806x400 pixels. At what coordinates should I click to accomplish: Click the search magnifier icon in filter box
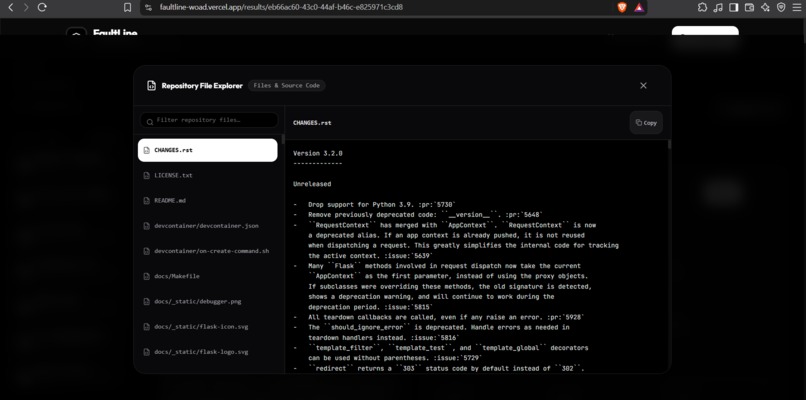click(150, 122)
